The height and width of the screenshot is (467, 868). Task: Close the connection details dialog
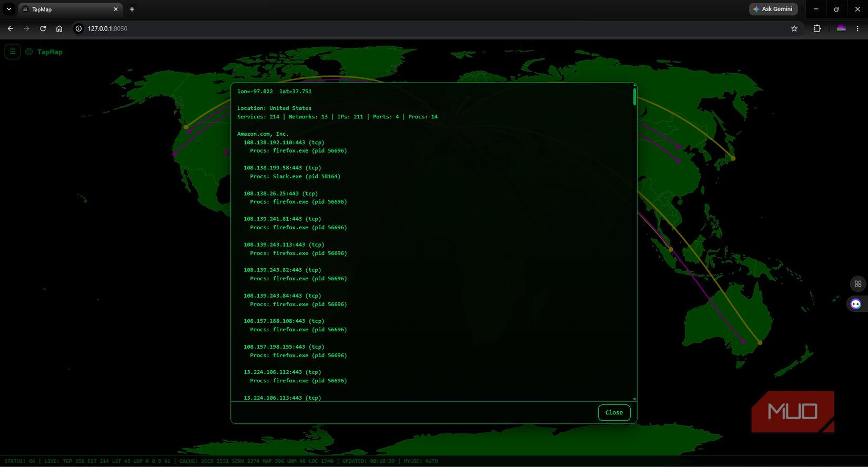[614, 412]
